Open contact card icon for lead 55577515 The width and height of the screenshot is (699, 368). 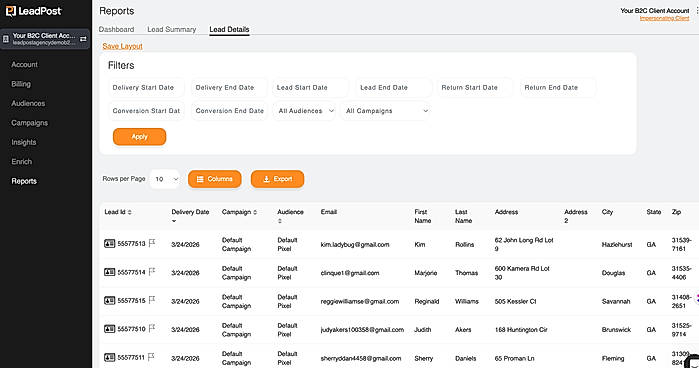[110, 300]
